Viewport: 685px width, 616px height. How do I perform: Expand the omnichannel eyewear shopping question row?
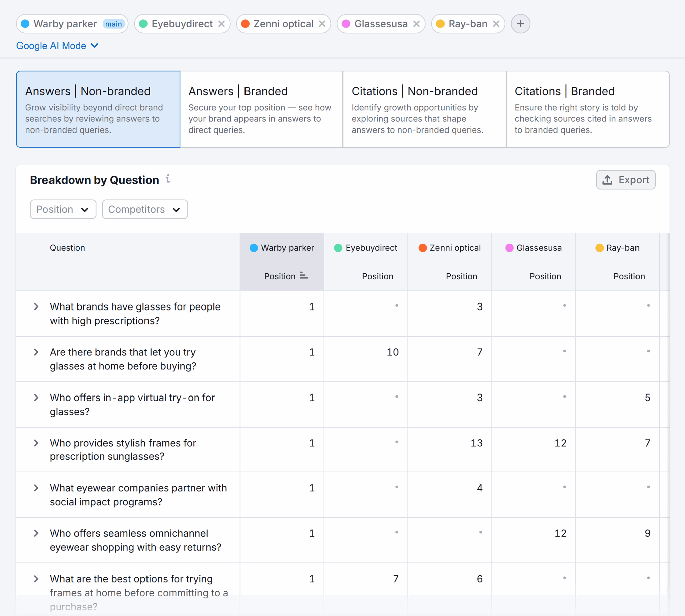click(x=36, y=533)
